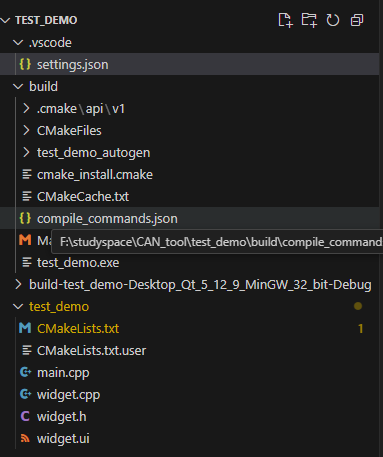Click the orange M Makefile icon

point(25,240)
